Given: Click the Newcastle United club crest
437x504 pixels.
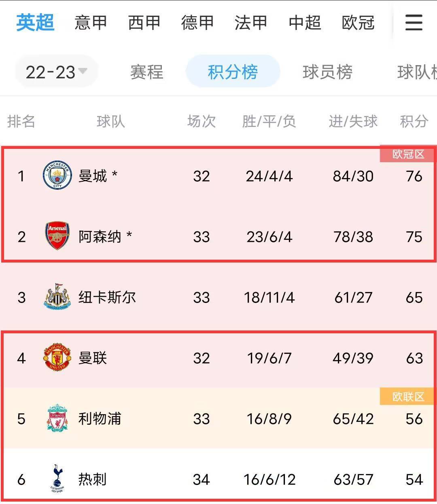Looking at the screenshot, I should pos(57,297).
